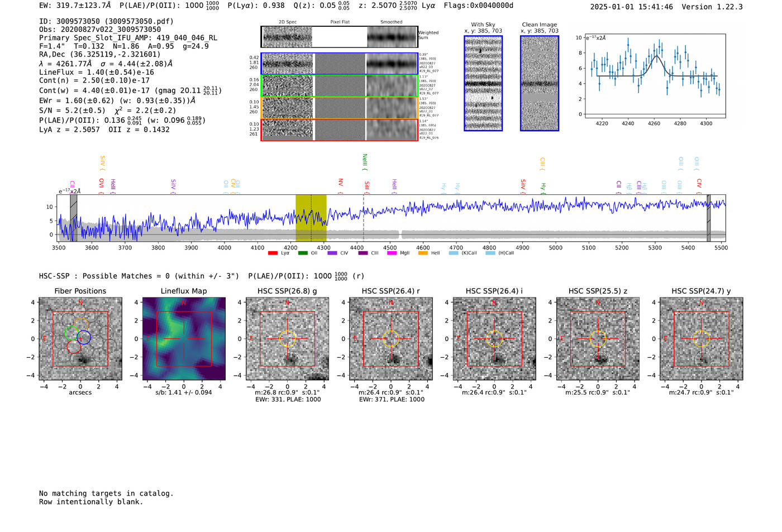Open the HSC SSP(26.4) r image
782x532 pixels.
391,339
